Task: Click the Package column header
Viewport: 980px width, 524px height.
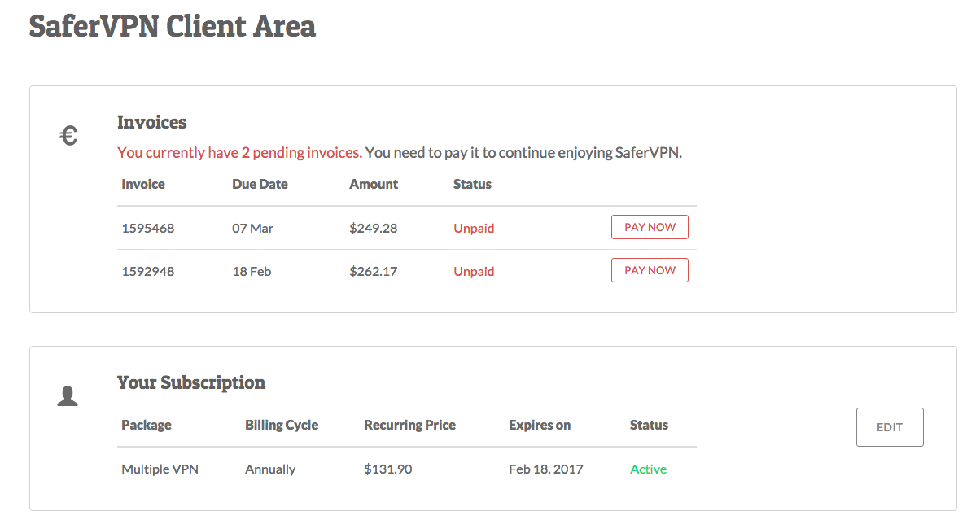Action: tap(147, 425)
